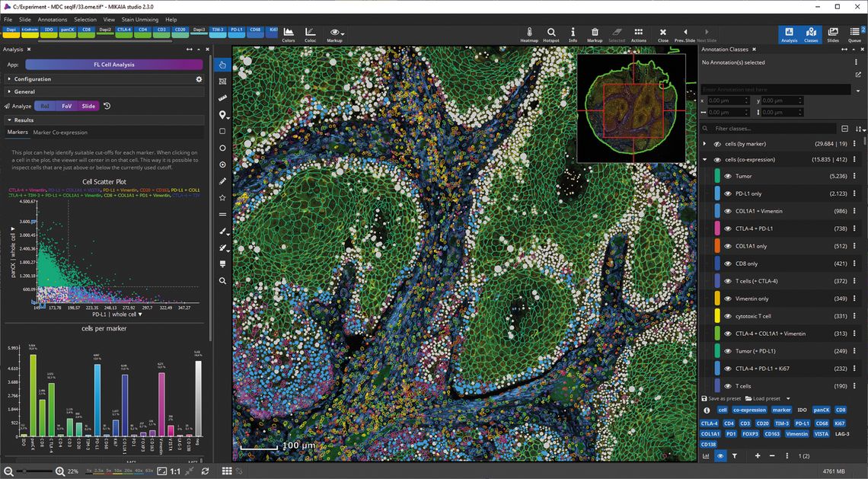Click Save as preset
The image size is (868, 479).
[x=720, y=398]
